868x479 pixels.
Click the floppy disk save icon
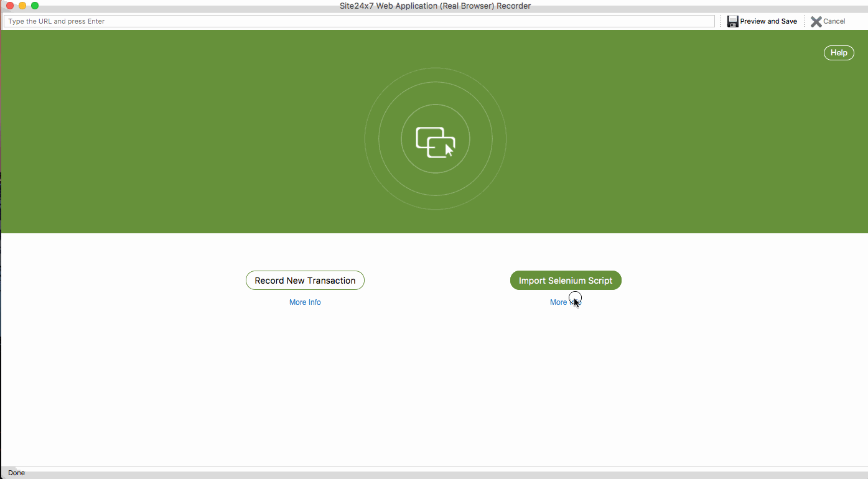[x=732, y=21]
